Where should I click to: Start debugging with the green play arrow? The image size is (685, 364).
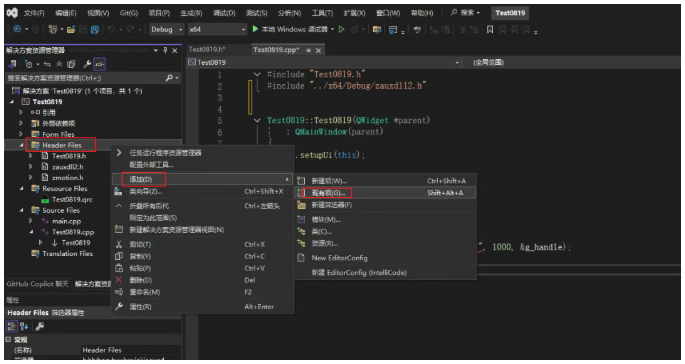[256, 29]
